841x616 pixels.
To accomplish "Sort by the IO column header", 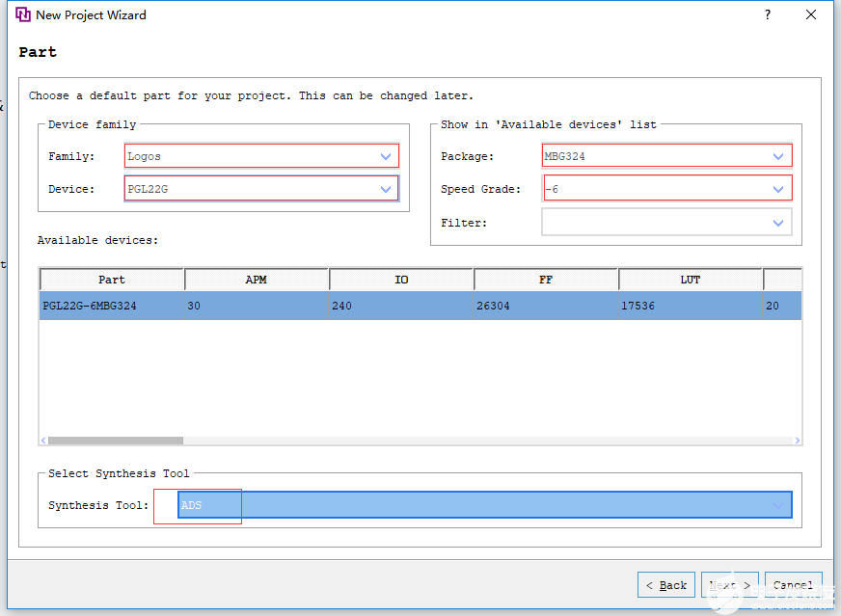I will [x=401, y=280].
